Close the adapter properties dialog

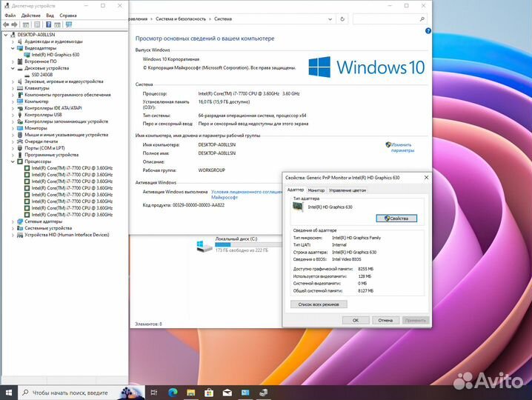click(x=426, y=178)
